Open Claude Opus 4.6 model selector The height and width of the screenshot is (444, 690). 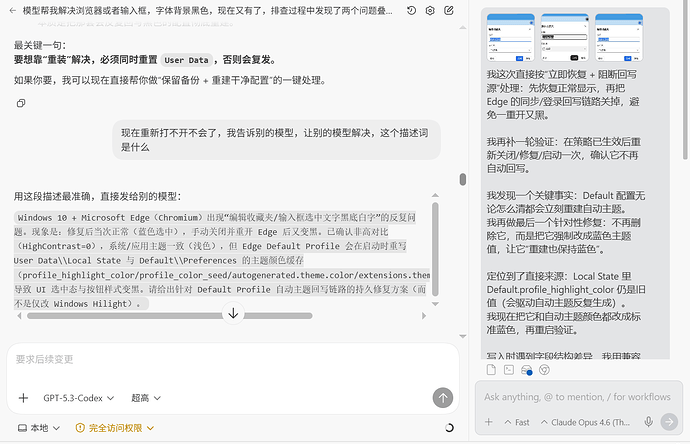point(585,422)
